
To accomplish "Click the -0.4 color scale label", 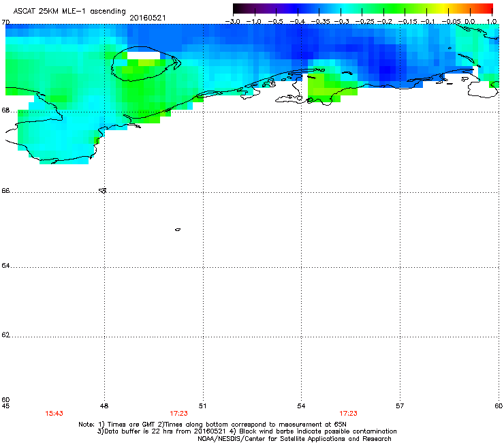I will coord(298,22).
